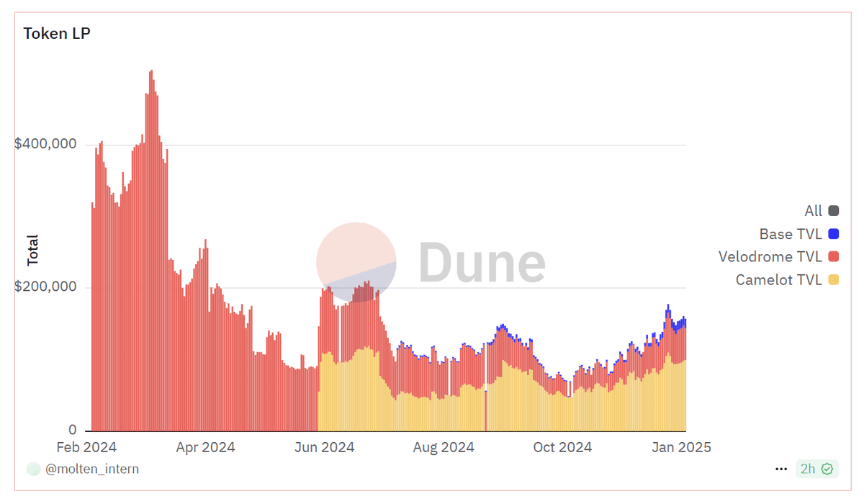Click the $400,000 y-axis label
864x504 pixels.
45,144
